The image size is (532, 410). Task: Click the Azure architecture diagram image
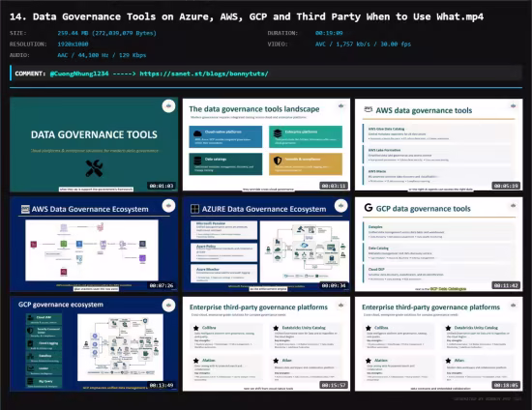(x=305, y=251)
